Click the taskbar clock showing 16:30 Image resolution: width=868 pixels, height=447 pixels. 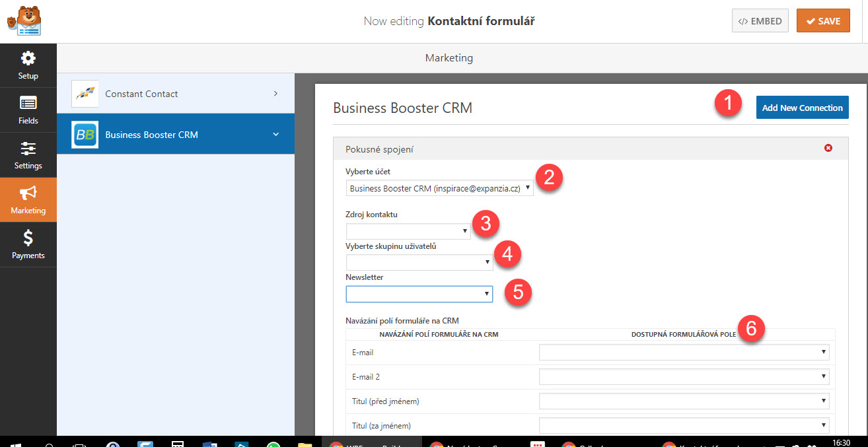coord(841,442)
